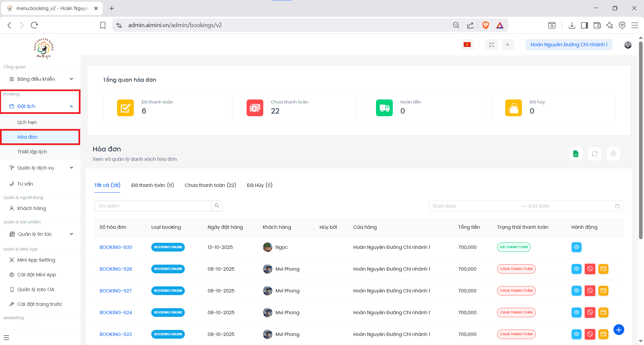
Task: Toggle sidebar with the hamburger icon at bottom
Action: click(6, 338)
